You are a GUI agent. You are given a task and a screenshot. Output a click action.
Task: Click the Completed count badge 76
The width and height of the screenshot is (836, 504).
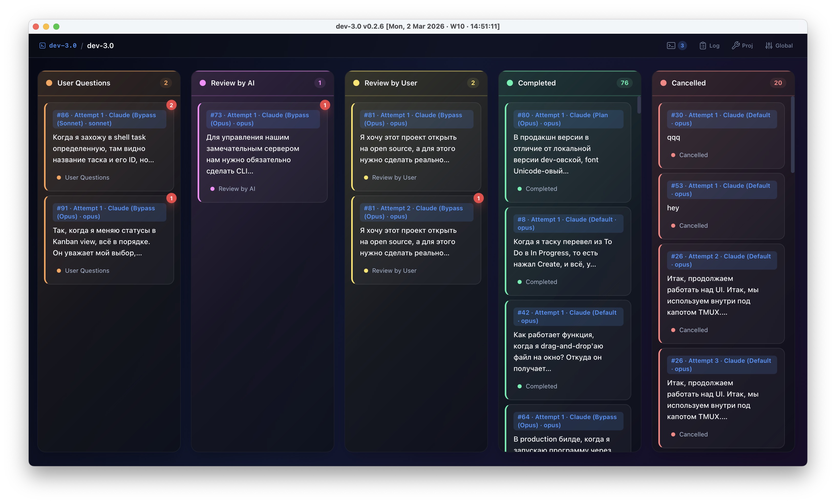624,83
